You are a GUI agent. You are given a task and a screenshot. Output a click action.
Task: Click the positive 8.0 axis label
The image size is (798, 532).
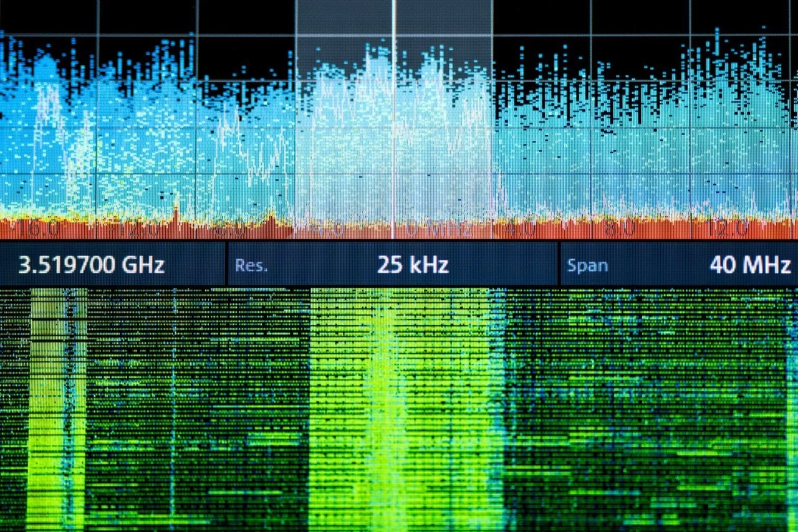[x=618, y=229]
